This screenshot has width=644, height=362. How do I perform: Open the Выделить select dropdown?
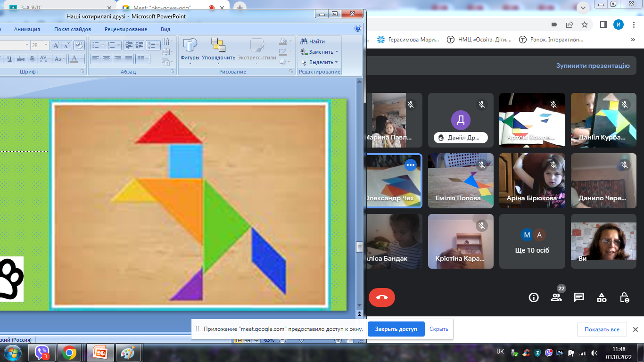click(x=320, y=62)
